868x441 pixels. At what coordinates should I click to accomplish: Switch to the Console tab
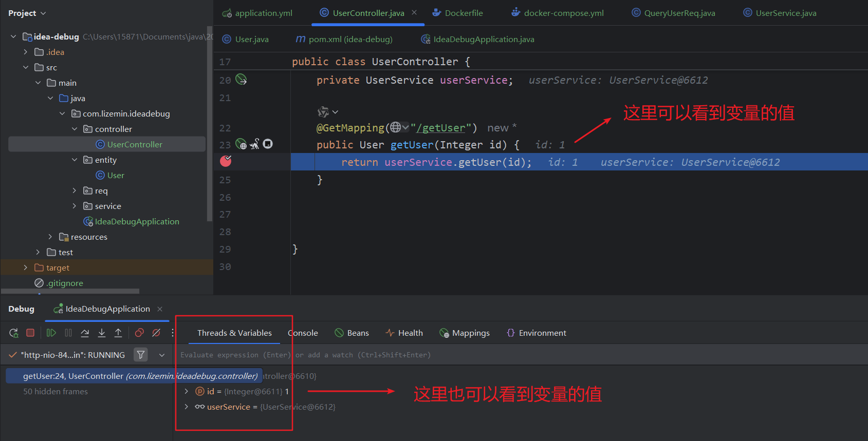(x=303, y=333)
